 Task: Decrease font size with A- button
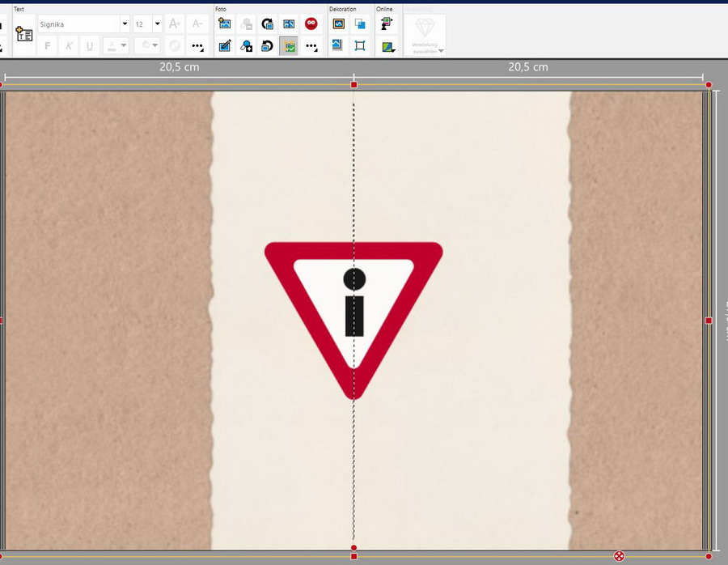[x=197, y=24]
